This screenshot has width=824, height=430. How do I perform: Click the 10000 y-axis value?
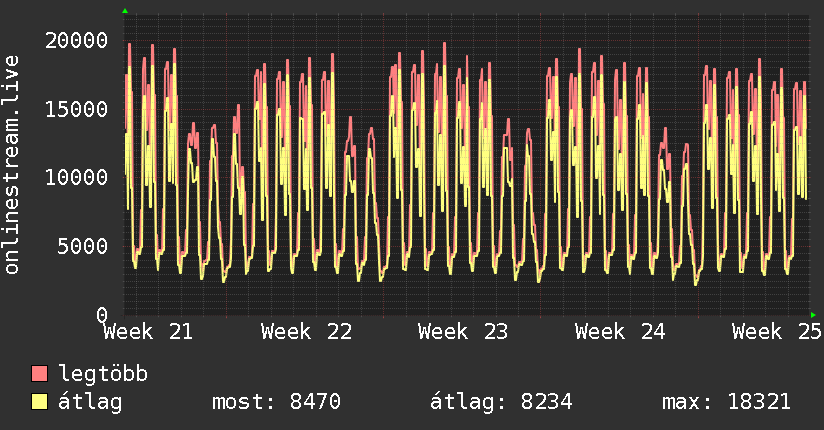click(x=76, y=177)
